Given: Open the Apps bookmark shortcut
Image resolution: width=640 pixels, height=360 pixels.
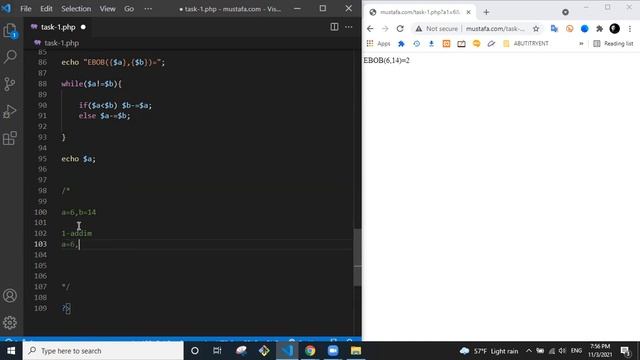Looking at the screenshot, I should [x=378, y=44].
